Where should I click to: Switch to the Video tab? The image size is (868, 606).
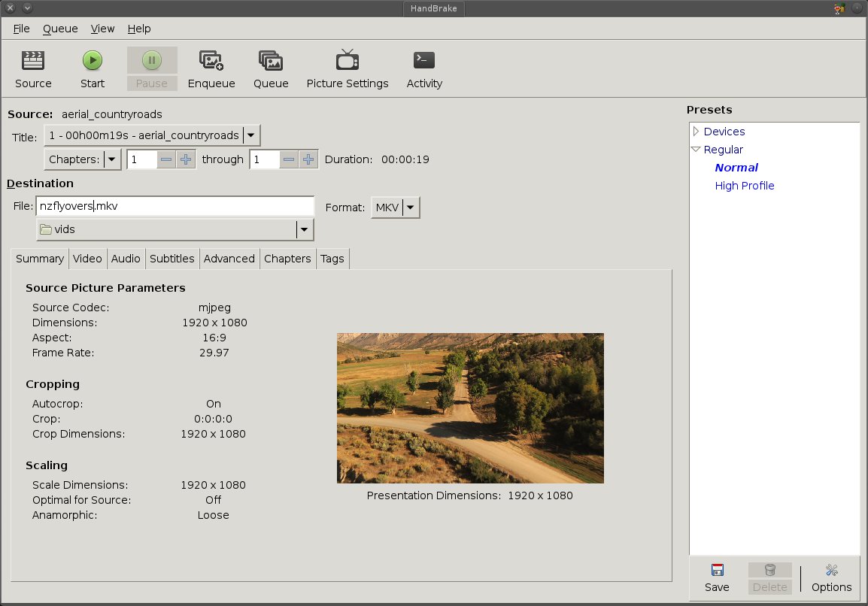pos(87,259)
